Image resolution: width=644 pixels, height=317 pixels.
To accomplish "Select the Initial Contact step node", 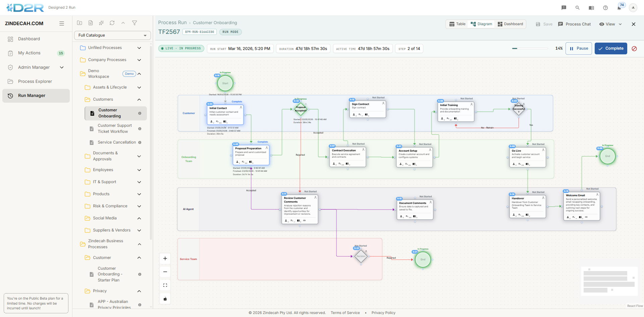I will point(225,114).
